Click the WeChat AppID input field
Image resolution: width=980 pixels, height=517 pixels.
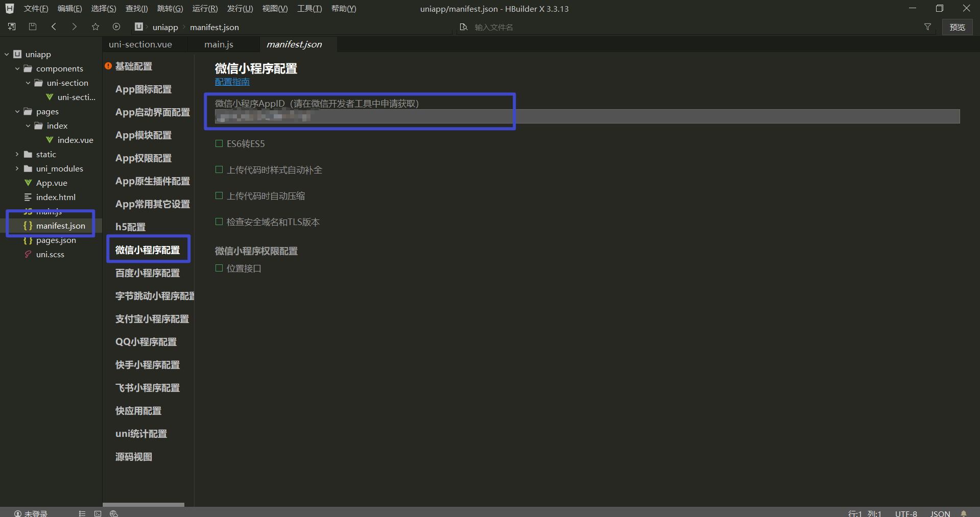[x=587, y=116]
